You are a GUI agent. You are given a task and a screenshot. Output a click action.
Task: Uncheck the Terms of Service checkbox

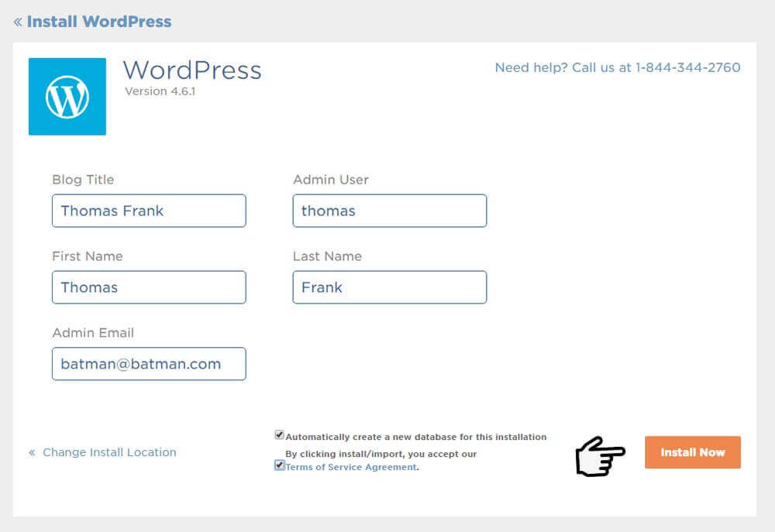(x=279, y=465)
